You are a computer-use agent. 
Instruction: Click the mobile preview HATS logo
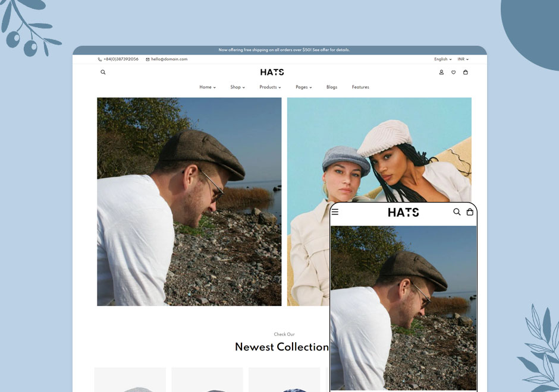pyautogui.click(x=403, y=213)
